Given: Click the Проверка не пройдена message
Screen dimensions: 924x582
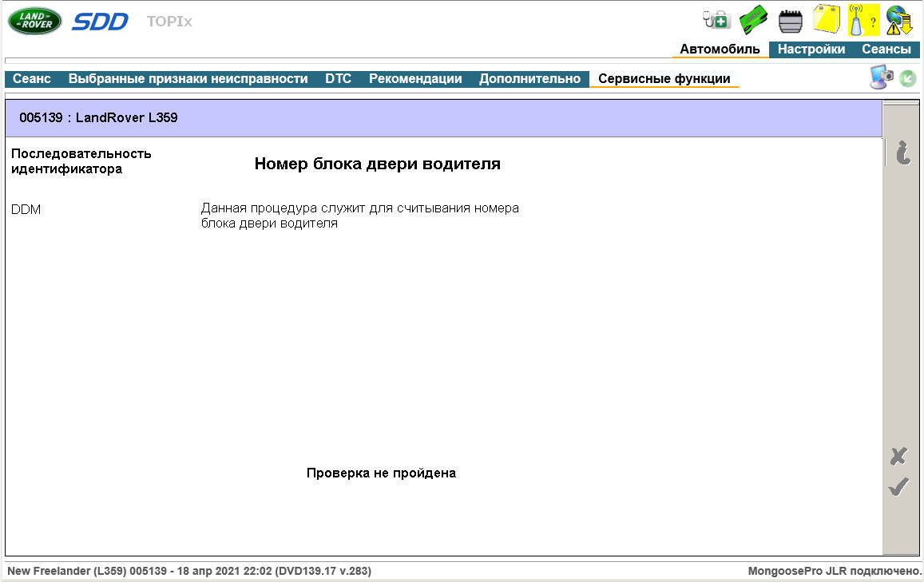Looking at the screenshot, I should click(x=381, y=473).
